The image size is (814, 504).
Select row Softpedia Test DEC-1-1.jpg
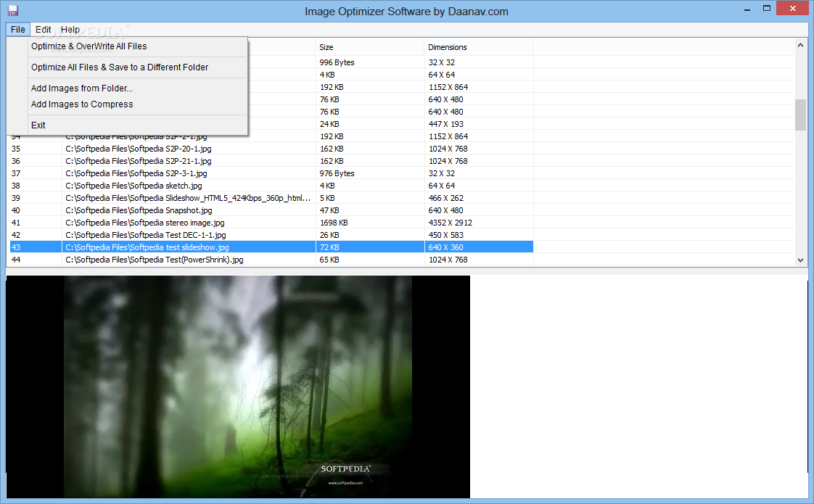point(271,235)
